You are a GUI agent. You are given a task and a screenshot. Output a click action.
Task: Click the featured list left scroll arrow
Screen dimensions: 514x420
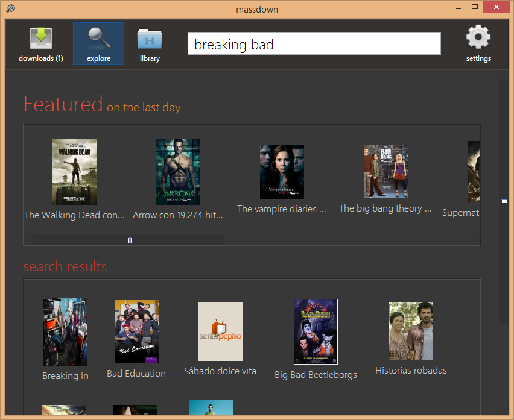click(x=28, y=240)
